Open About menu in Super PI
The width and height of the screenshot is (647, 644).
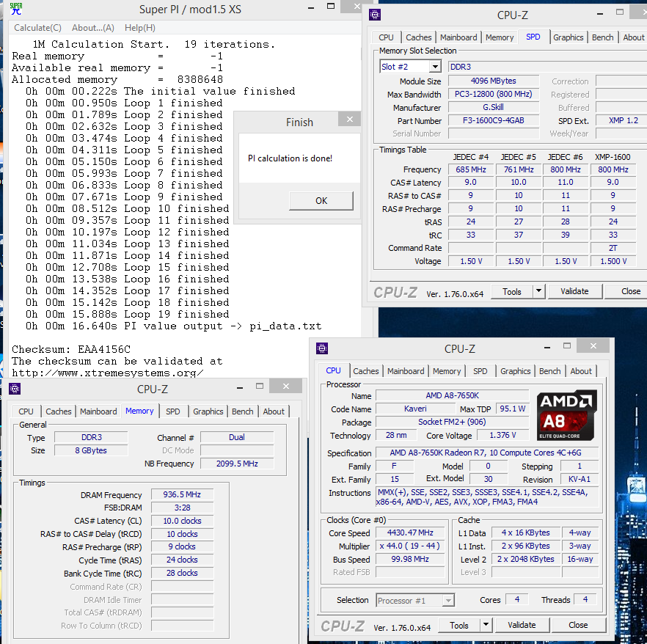pyautogui.click(x=93, y=28)
